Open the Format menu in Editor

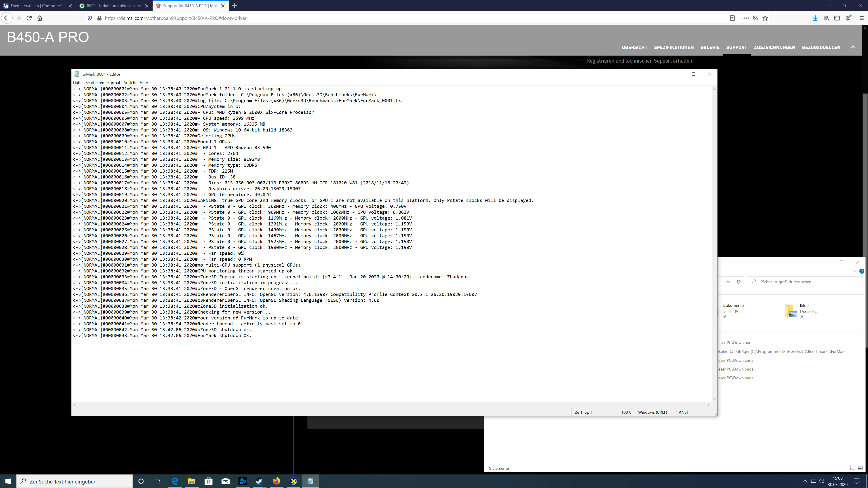pos(113,82)
